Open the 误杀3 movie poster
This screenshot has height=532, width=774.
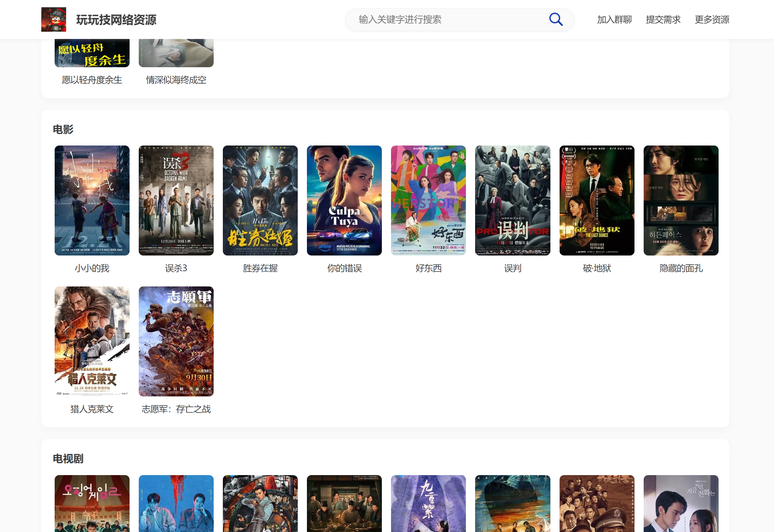point(176,200)
